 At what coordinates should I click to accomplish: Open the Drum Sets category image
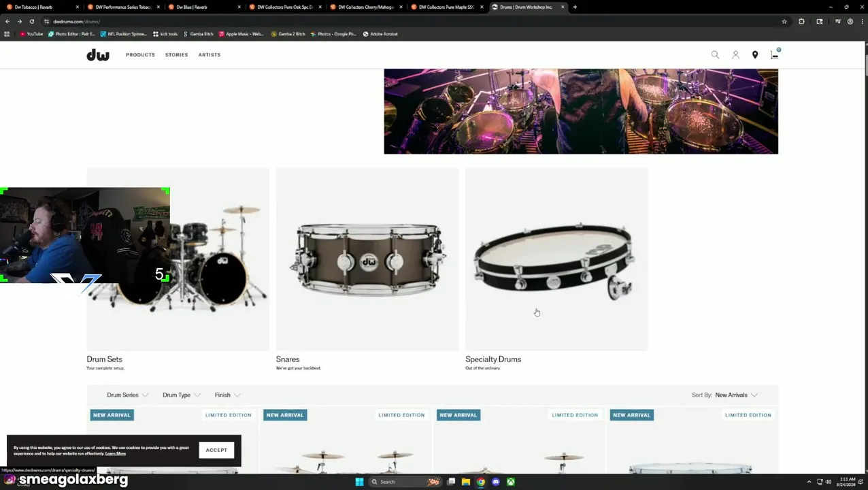178,259
